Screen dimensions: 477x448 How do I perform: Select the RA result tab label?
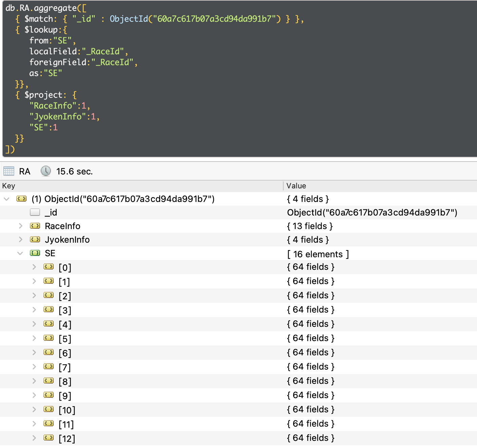(x=25, y=171)
